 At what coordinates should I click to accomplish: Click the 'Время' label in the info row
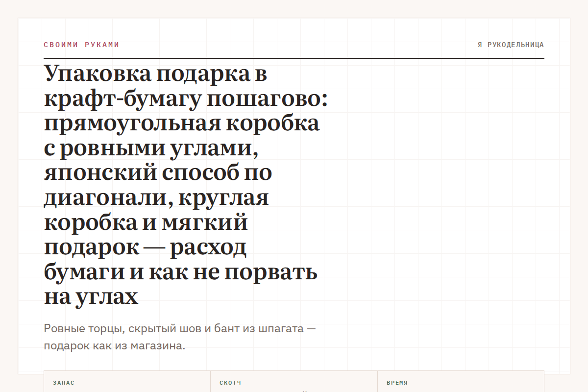click(397, 383)
